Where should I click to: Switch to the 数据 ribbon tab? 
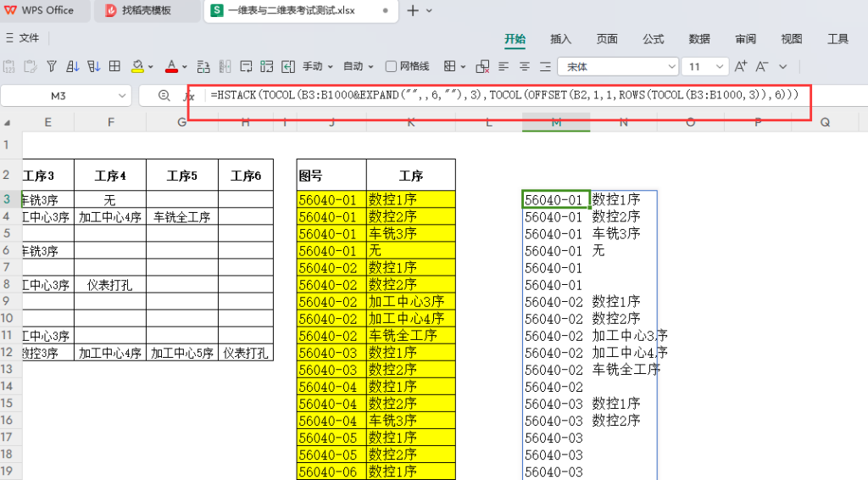[699, 39]
